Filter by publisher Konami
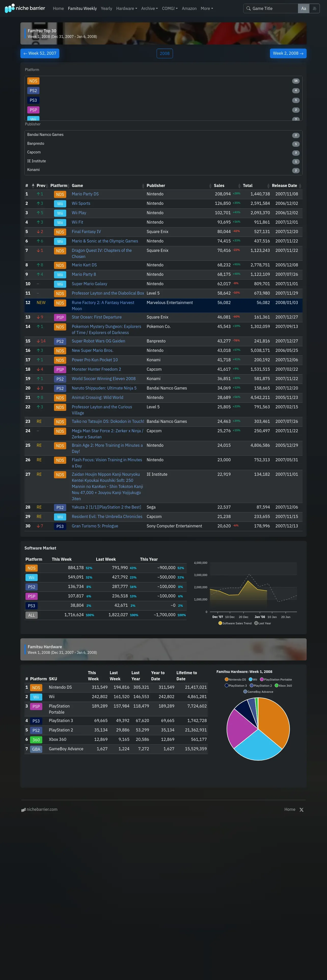 point(163,170)
